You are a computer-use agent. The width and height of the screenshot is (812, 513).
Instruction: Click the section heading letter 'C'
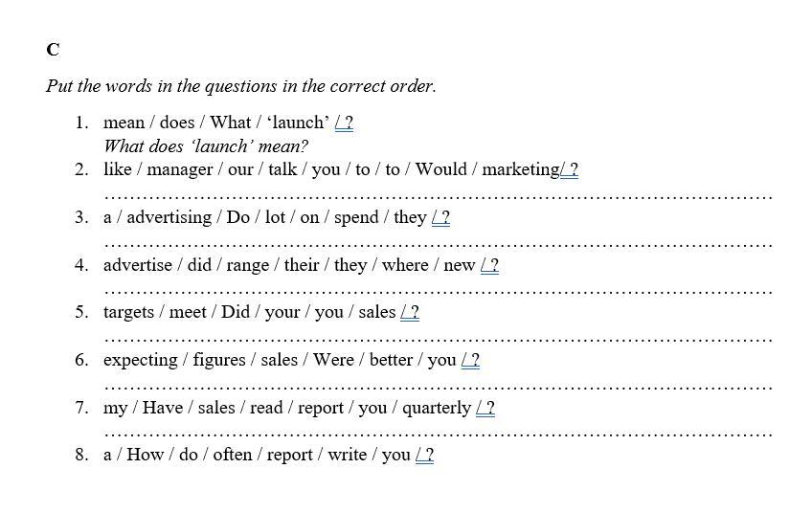coord(53,50)
